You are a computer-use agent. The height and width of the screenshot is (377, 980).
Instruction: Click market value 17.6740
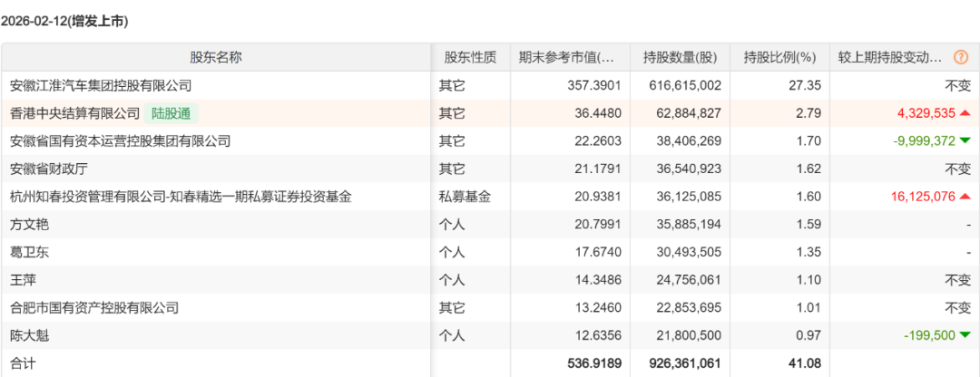tap(599, 252)
